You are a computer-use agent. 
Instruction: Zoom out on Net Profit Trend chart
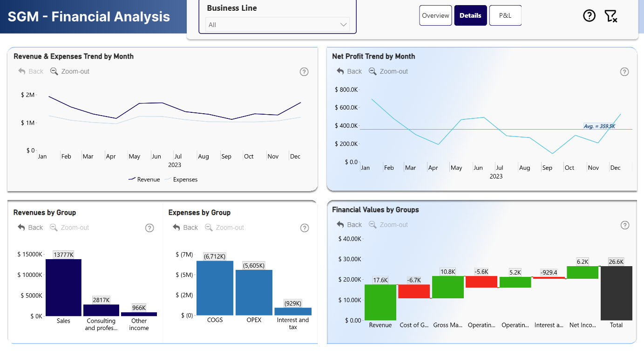[388, 71]
